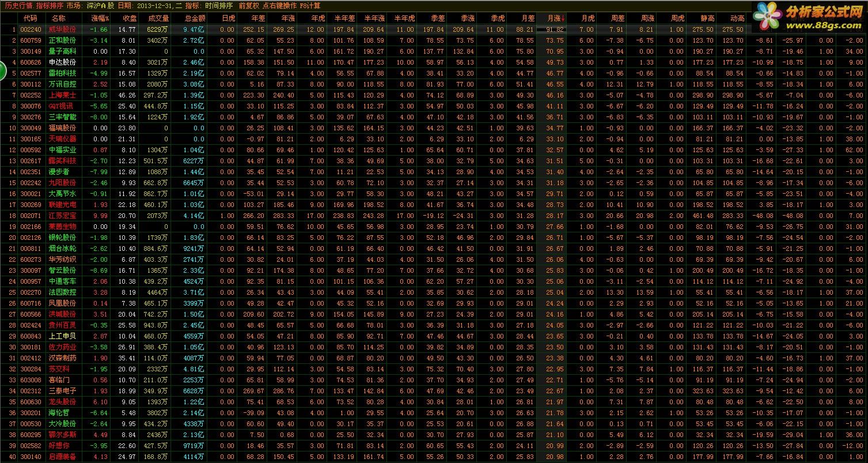Sort by the 季虎 column header

tap(497, 18)
